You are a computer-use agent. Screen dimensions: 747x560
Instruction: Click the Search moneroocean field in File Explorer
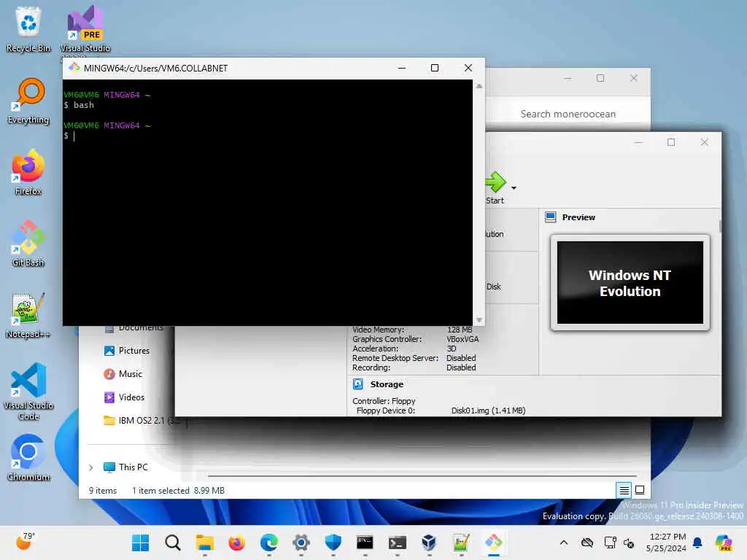pos(568,114)
